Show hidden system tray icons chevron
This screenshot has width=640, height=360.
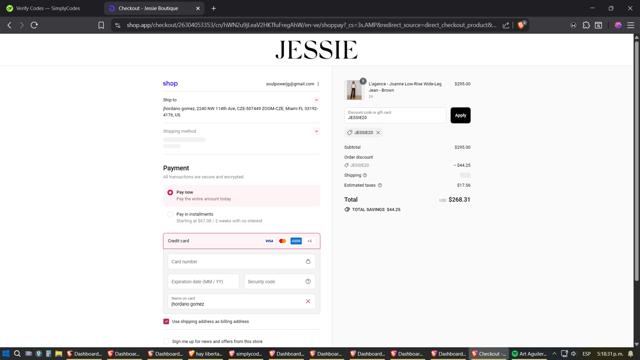[554, 354]
